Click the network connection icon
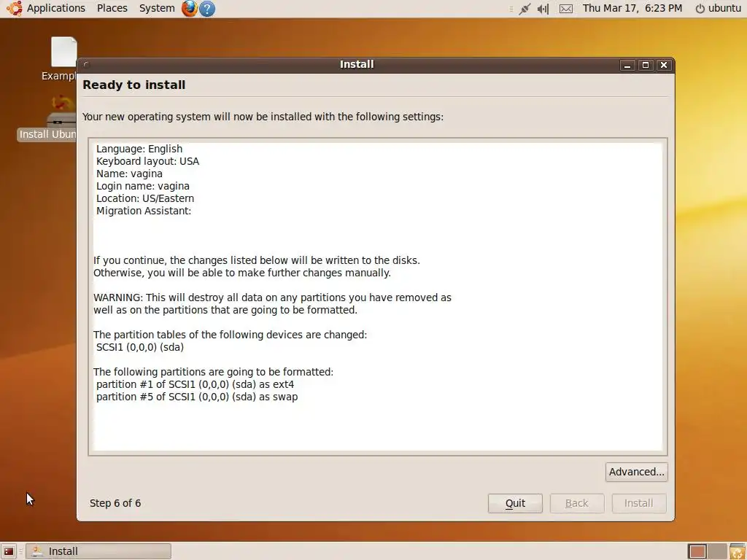 click(525, 9)
